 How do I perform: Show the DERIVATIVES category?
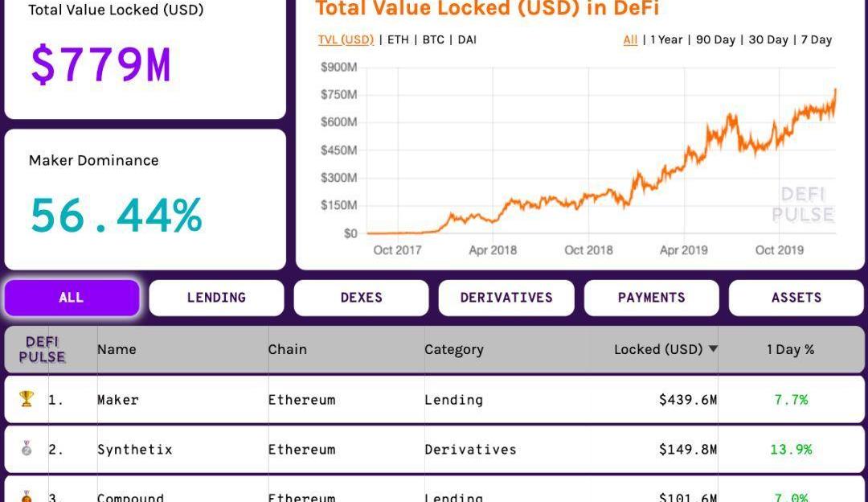(x=506, y=298)
